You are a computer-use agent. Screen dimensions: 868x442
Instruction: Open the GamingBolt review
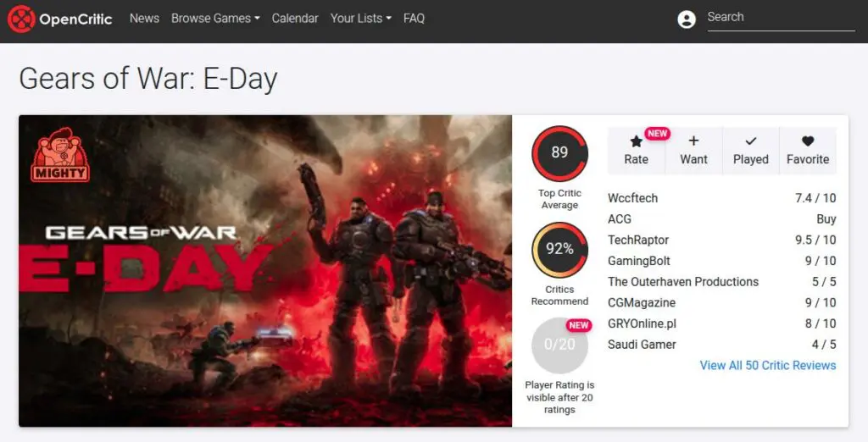(x=639, y=261)
